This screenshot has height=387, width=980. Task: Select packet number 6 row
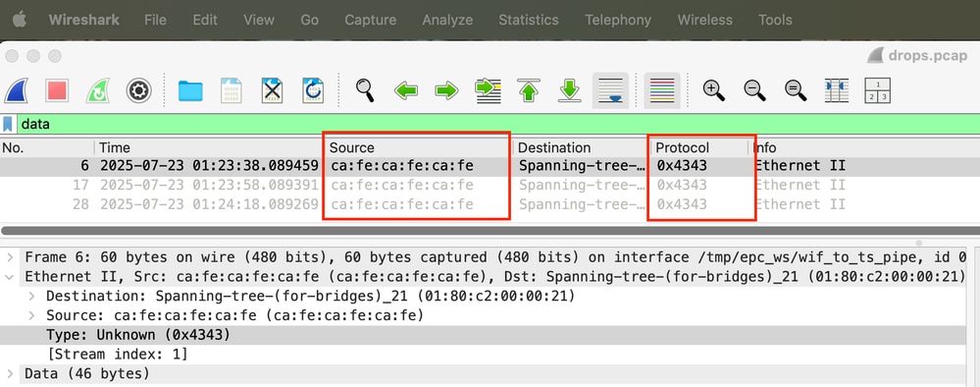click(x=490, y=166)
